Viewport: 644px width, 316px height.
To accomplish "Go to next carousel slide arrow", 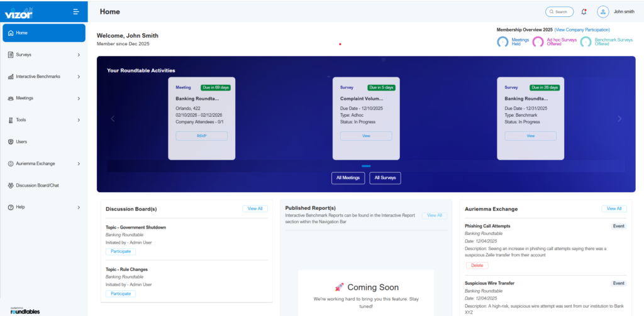I will (619, 119).
